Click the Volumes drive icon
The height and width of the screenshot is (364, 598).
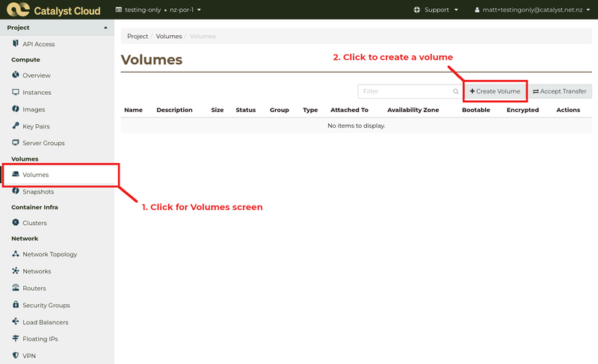point(15,174)
